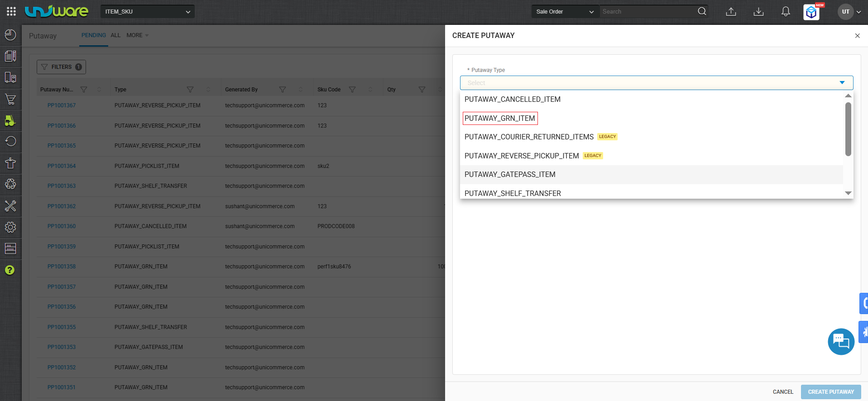Open the live chat bubble widget

pyautogui.click(x=841, y=342)
